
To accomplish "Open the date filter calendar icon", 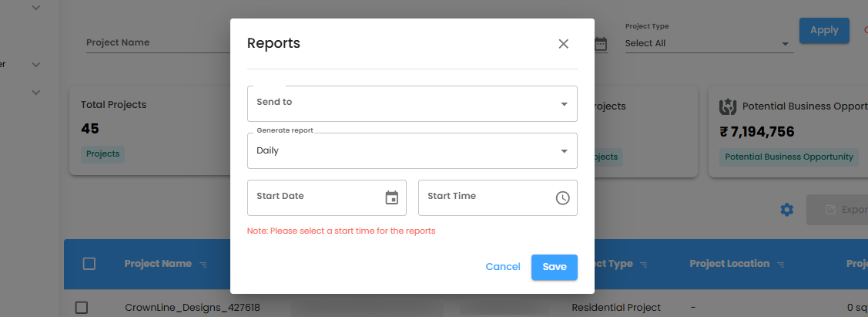I will point(602,44).
